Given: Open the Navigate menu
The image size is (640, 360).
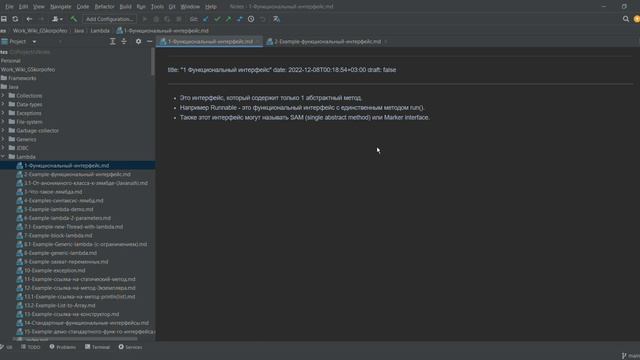Looking at the screenshot, I should [60, 7].
